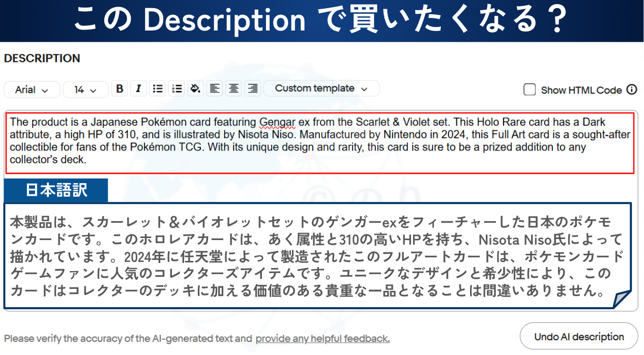
Task: Open the font size 14 dropdown
Action: click(x=85, y=90)
